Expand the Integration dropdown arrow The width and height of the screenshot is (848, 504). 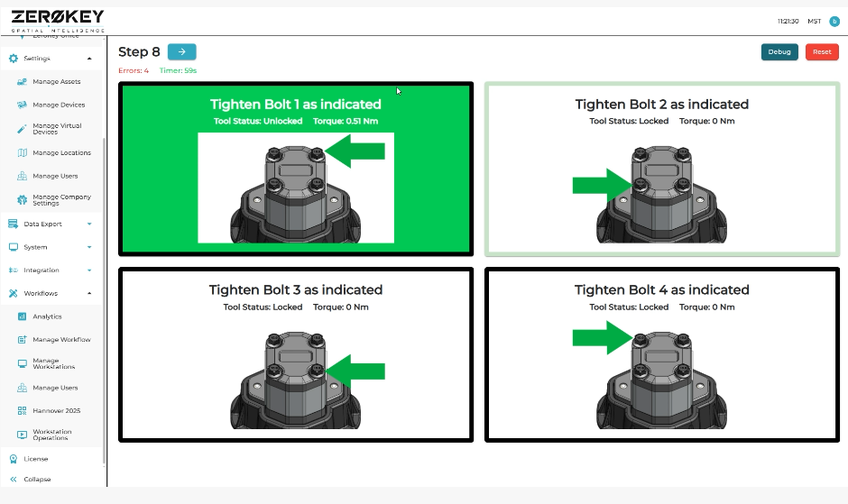[x=89, y=270]
